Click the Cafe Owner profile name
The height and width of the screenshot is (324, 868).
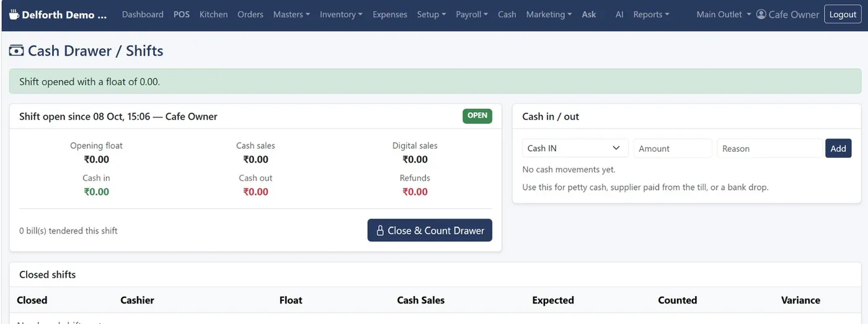tap(794, 14)
